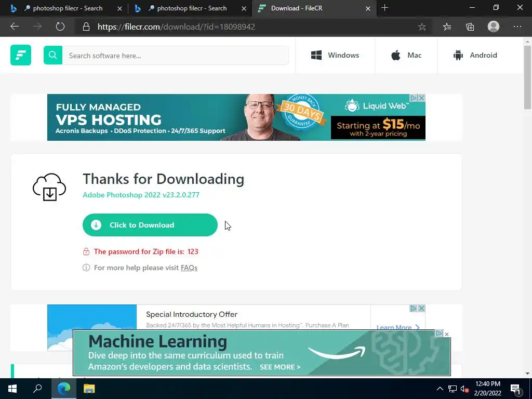Close the Liquid Web VPS Hosting ad
The height and width of the screenshot is (399, 532).
tap(421, 98)
